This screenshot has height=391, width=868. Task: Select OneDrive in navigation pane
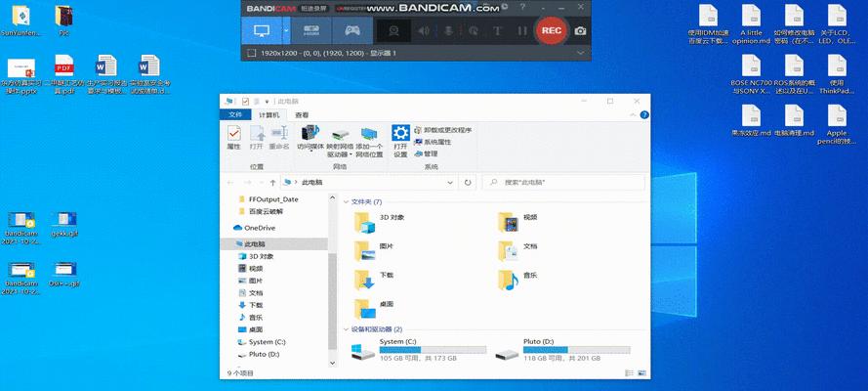[x=255, y=228]
